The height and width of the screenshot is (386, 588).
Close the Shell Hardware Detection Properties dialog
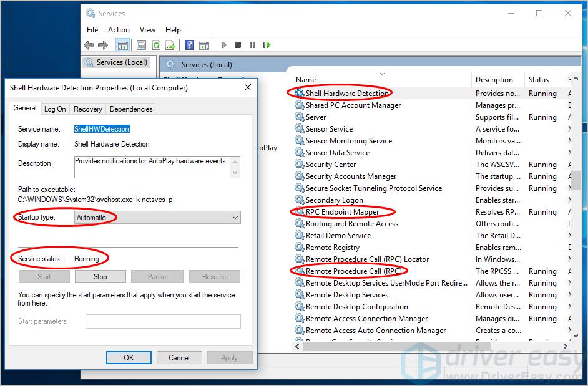pyautogui.click(x=248, y=87)
